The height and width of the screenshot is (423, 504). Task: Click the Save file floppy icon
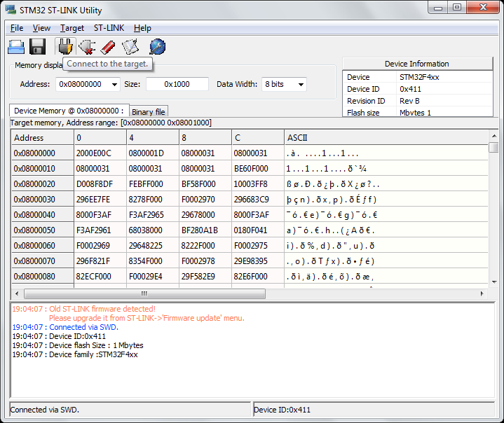point(38,47)
